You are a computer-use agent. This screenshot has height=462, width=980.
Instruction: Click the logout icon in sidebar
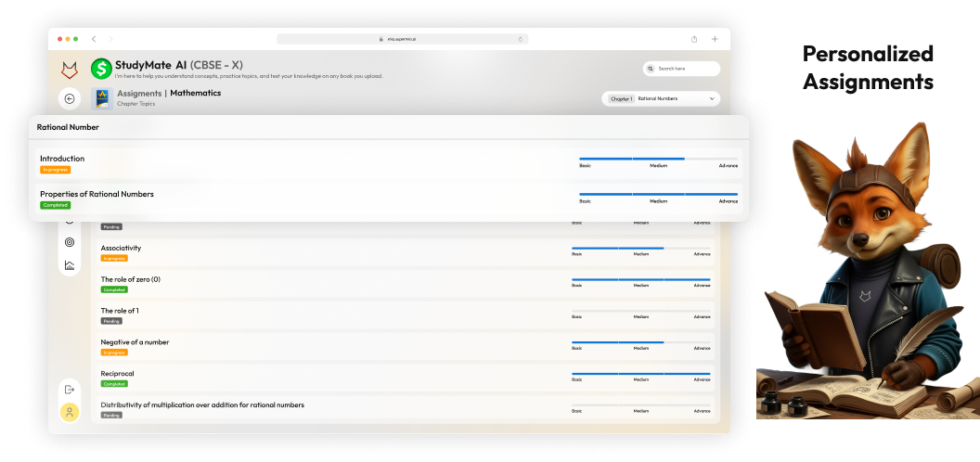70,390
